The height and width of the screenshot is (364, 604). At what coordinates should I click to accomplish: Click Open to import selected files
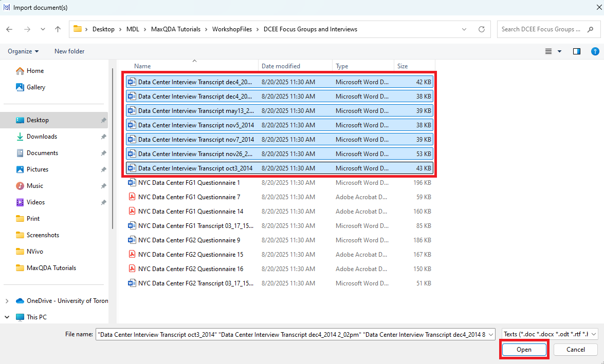tap(524, 350)
